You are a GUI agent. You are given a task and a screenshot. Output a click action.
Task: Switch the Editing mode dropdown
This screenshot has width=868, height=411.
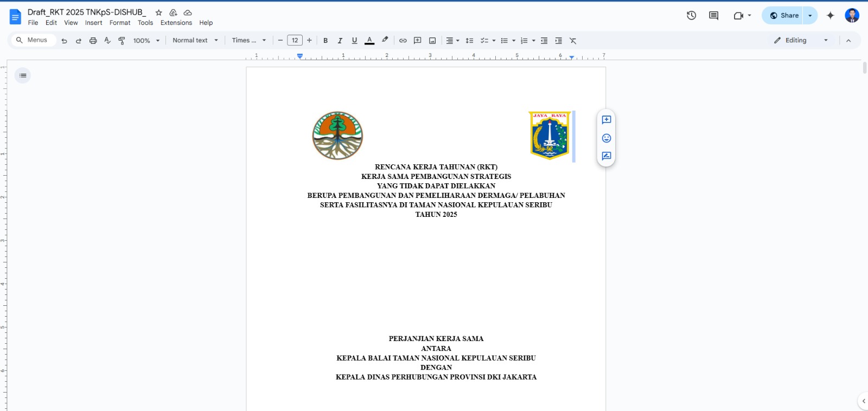pos(801,41)
